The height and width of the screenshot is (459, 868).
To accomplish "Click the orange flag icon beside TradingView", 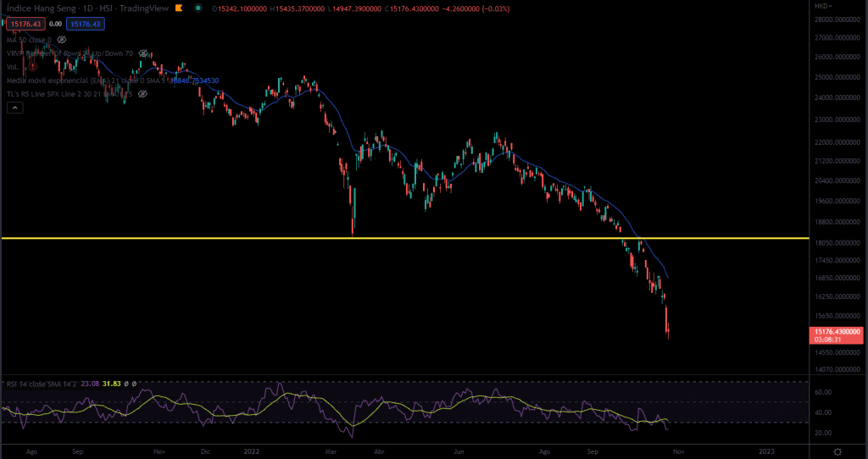I will [x=178, y=8].
